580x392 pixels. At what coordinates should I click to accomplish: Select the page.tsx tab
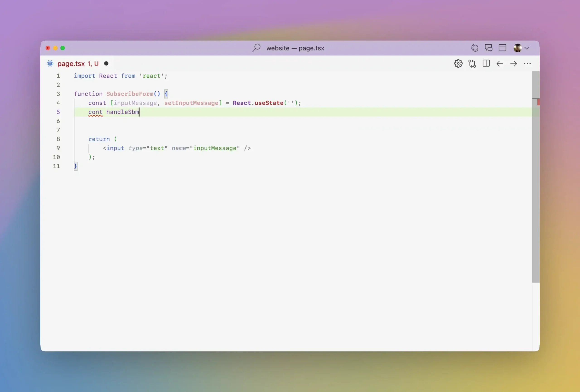(x=71, y=64)
